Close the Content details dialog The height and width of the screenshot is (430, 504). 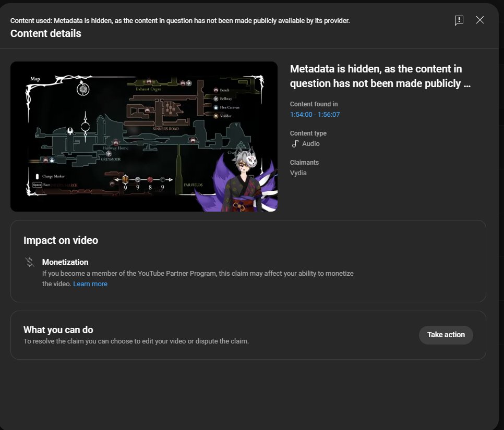(480, 20)
